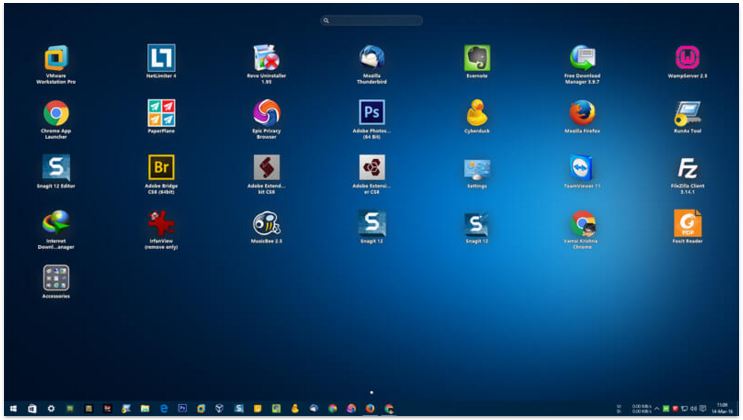Viewport: 743px width, 420px height.
Task: Open Vamsi Krishna Chrome profile shortcut
Action: [582, 223]
